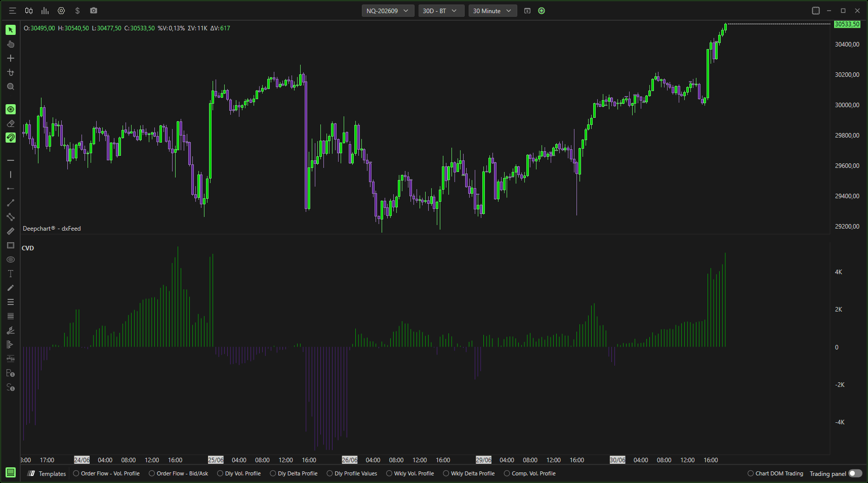Open chart settings gear icon
The image size is (868, 483).
pos(61,11)
